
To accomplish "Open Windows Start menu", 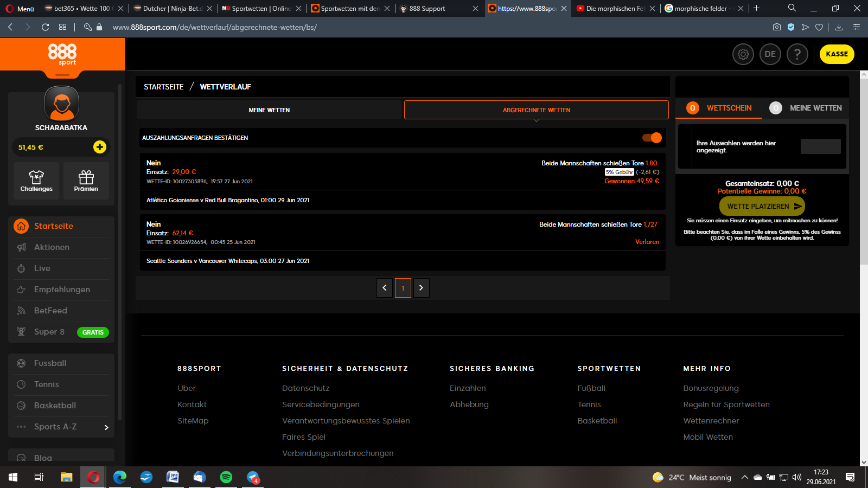I will [13, 477].
